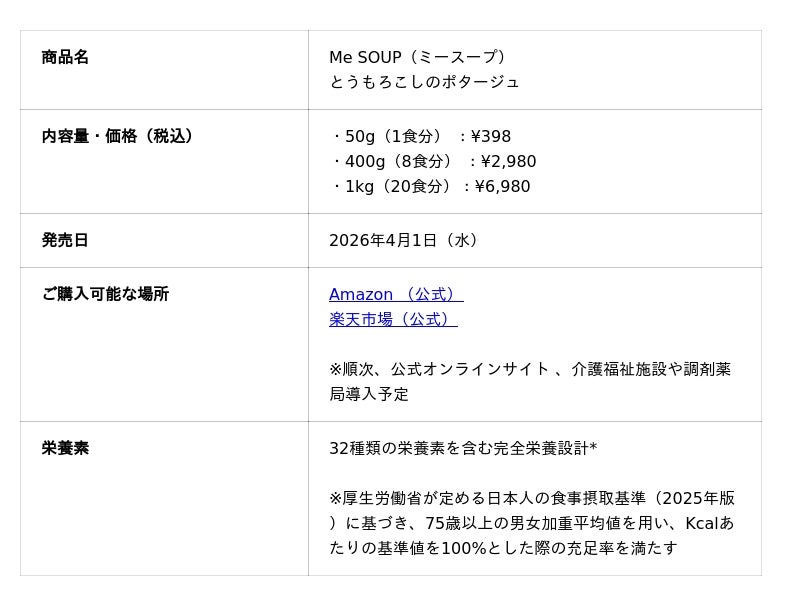This screenshot has width=800, height=606.
Task: Open the 楽天市場（公式） link
Action: pyautogui.click(x=392, y=319)
